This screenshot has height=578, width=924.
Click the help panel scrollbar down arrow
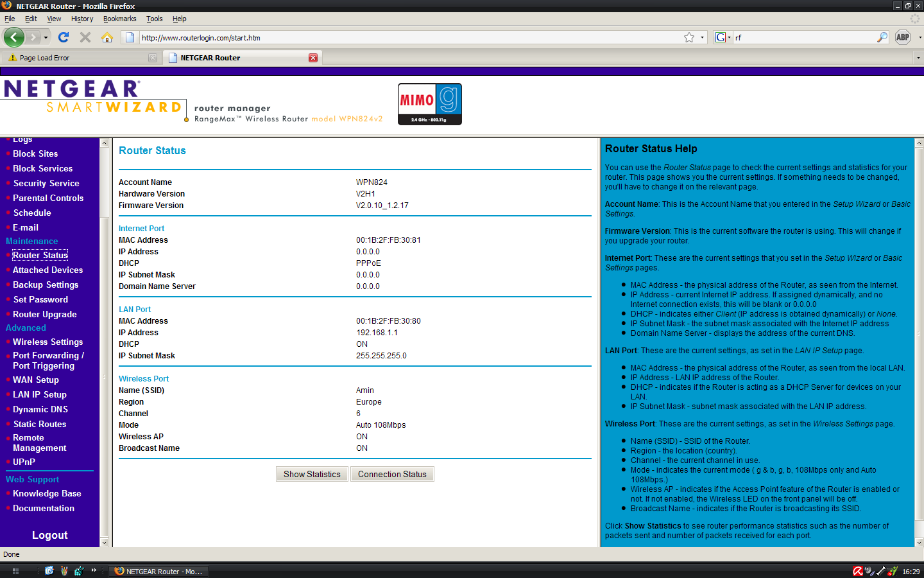(919, 543)
